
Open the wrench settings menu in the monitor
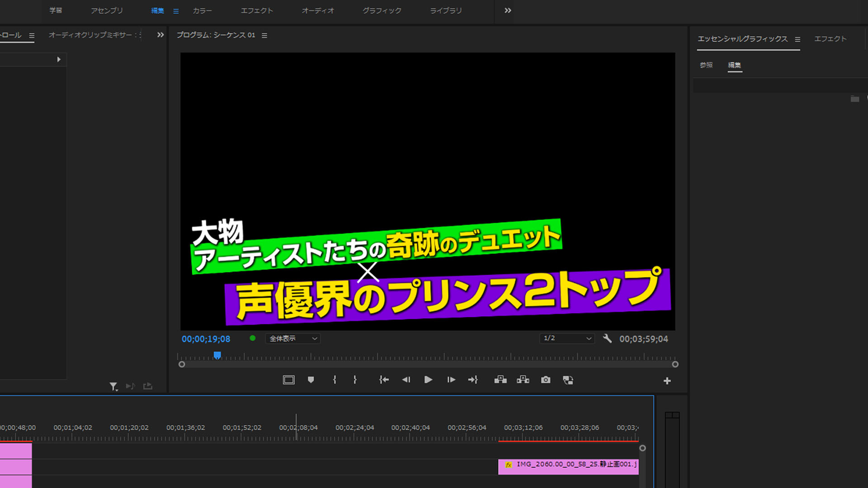click(x=607, y=338)
